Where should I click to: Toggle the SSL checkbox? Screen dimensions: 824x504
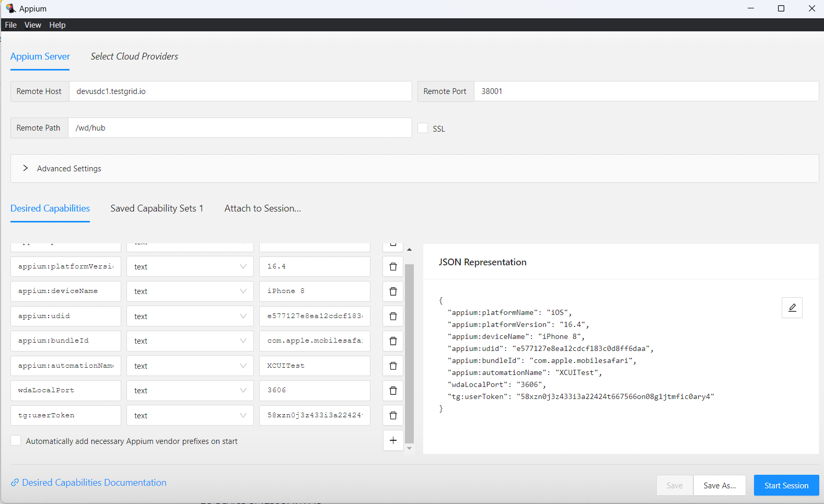[x=423, y=128]
